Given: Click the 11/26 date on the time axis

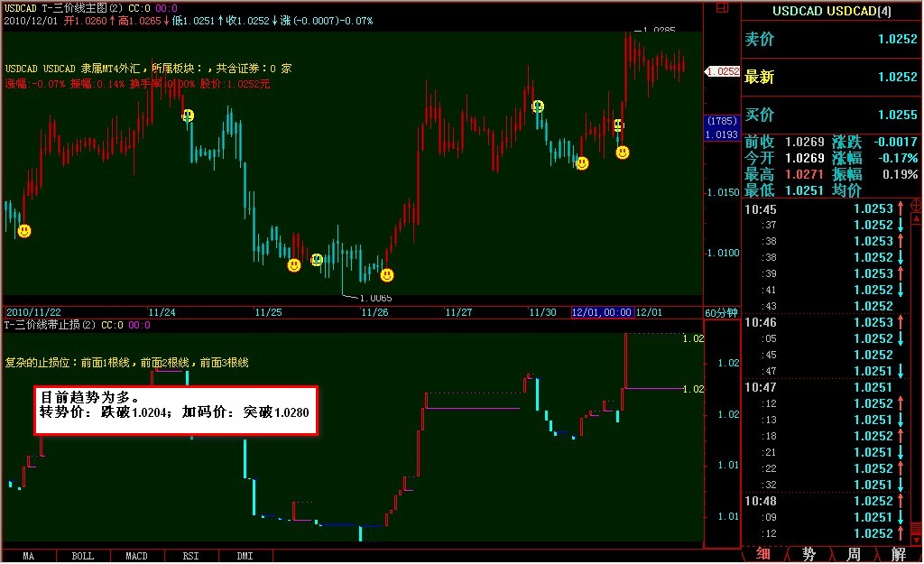Looking at the screenshot, I should (x=374, y=312).
